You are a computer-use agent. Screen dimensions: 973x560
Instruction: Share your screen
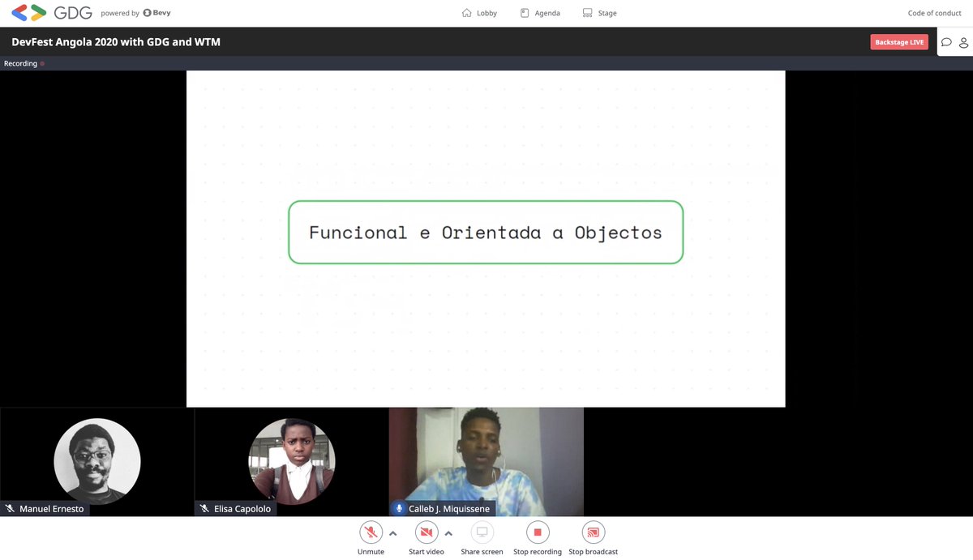tap(482, 532)
